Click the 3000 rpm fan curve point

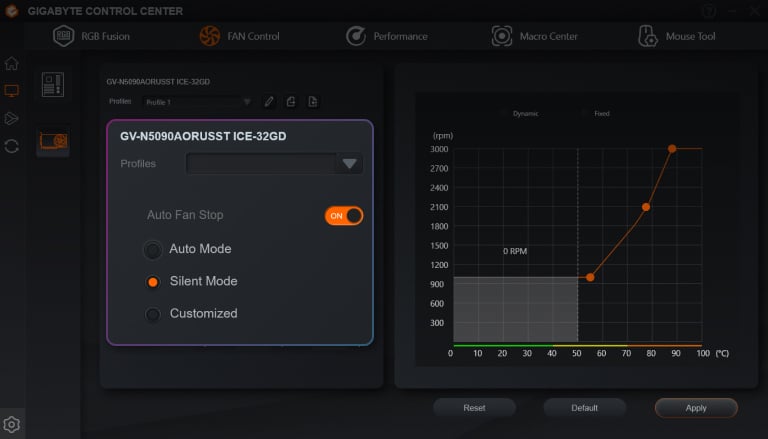tap(672, 148)
